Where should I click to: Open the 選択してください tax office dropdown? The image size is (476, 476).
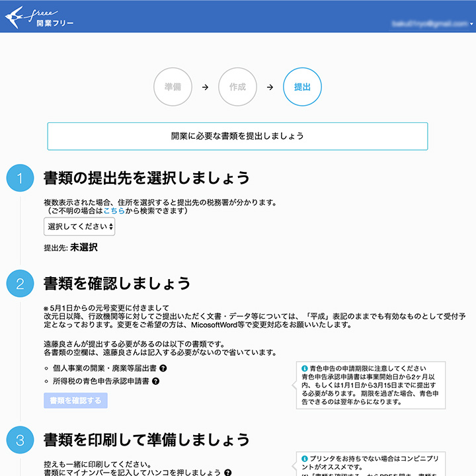coord(79,227)
